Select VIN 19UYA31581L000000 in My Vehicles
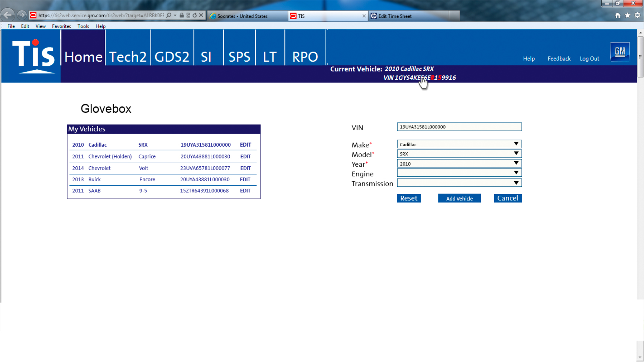Screen dimensions: 644x362 click(x=206, y=145)
